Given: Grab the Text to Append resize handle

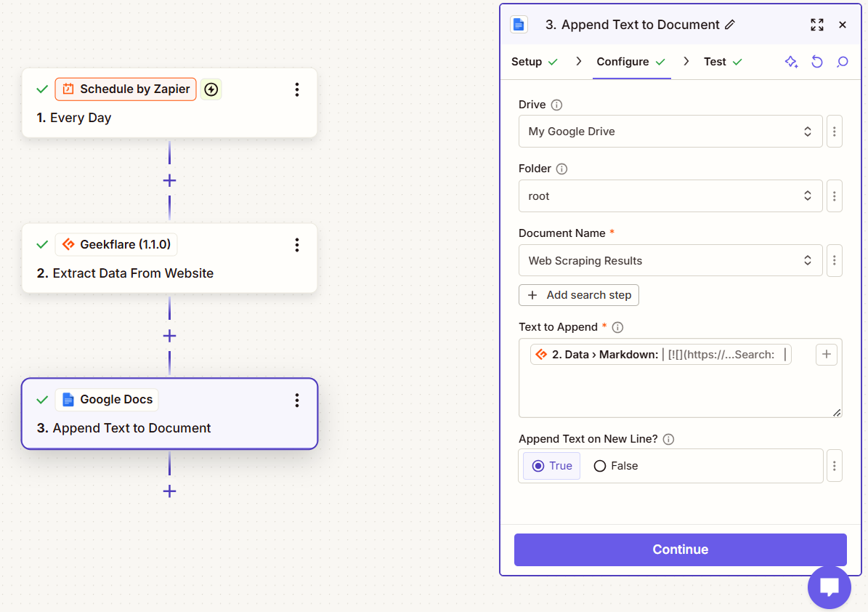Looking at the screenshot, I should click(837, 413).
